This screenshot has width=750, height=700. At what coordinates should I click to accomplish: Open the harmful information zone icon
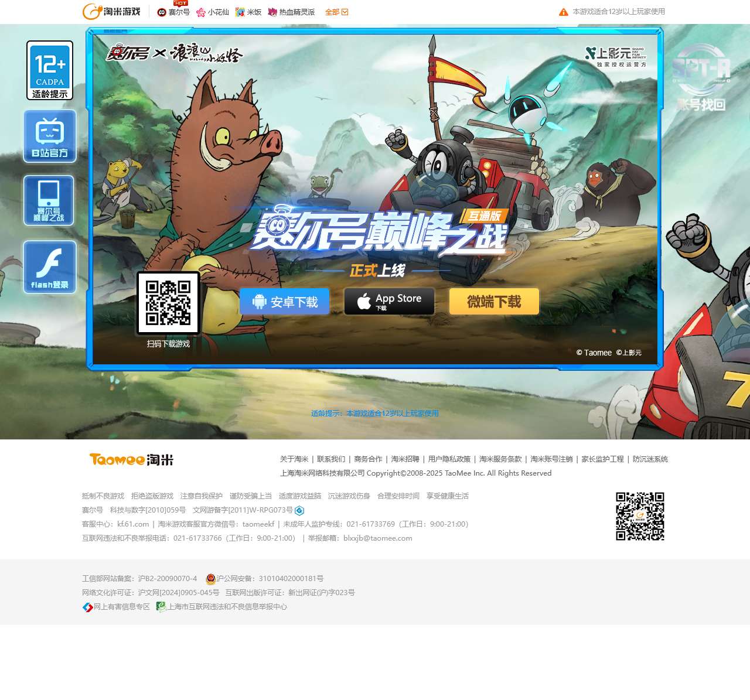pyautogui.click(x=88, y=607)
